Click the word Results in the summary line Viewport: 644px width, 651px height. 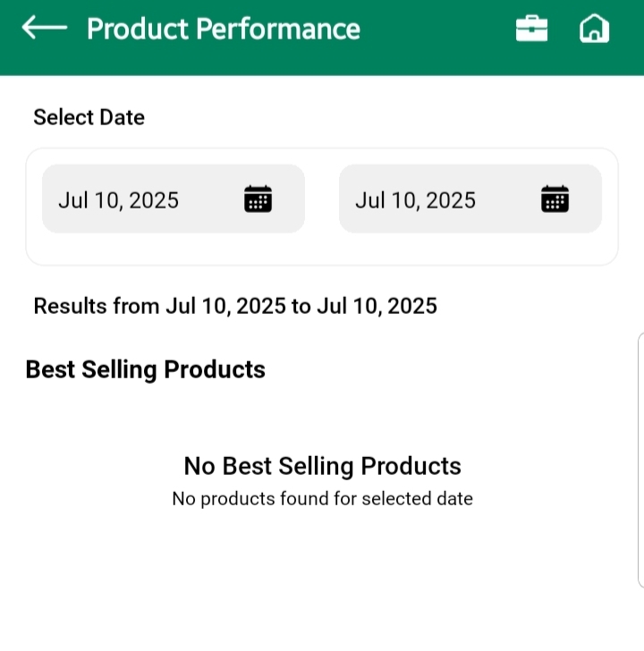(70, 307)
